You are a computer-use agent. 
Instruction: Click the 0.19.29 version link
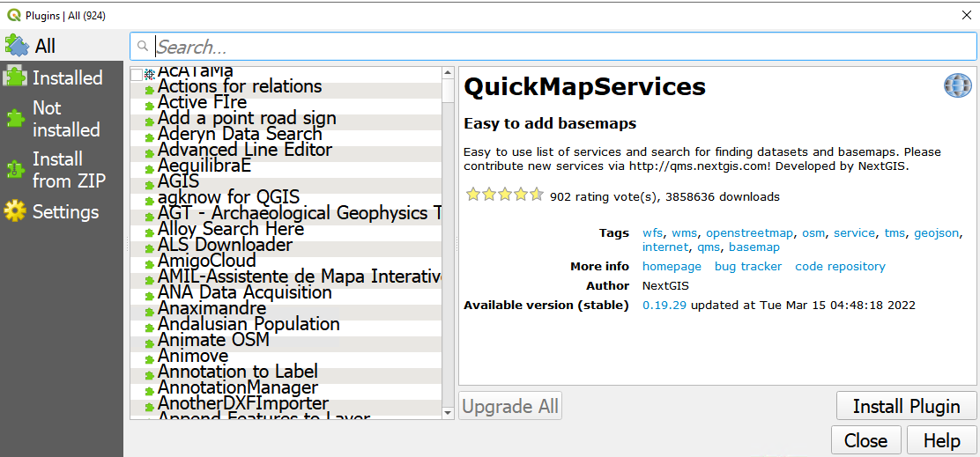[664, 306]
